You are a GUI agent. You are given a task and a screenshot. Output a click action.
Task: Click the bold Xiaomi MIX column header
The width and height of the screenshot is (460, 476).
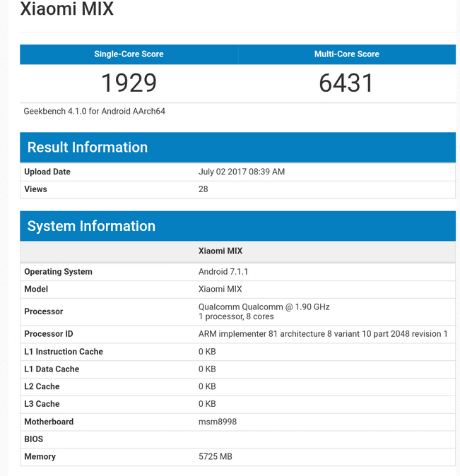(x=220, y=251)
